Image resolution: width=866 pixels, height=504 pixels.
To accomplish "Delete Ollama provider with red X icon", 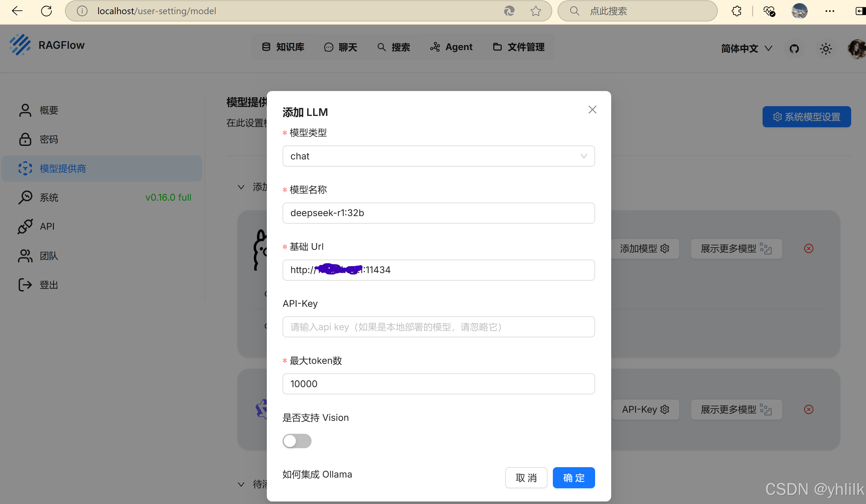I will coord(809,248).
